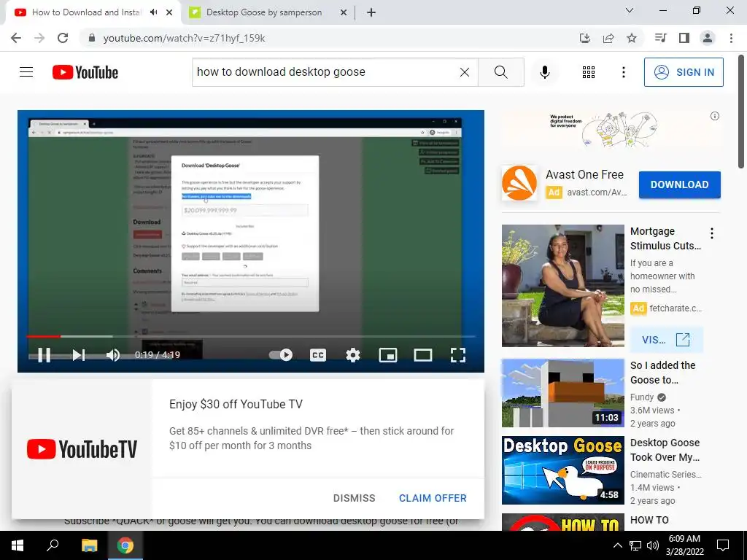The height and width of the screenshot is (560, 747).
Task: Mute the video player volume
Action: pyautogui.click(x=113, y=355)
